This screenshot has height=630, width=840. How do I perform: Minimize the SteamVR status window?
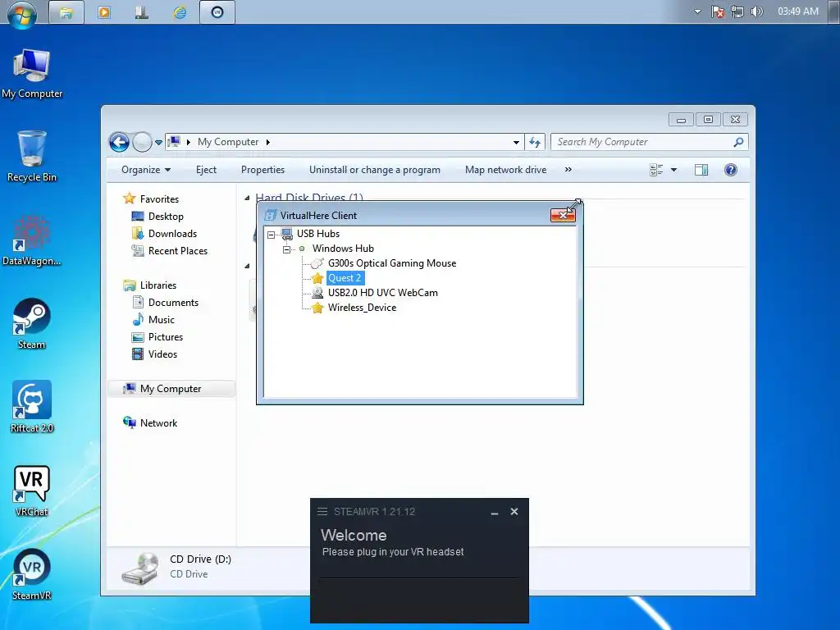pos(495,512)
